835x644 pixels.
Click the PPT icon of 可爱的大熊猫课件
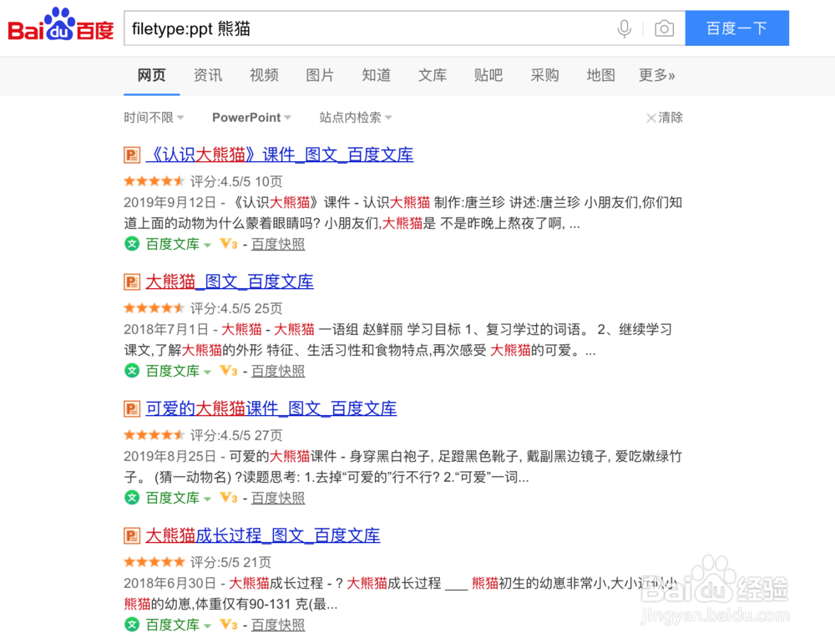coord(131,408)
